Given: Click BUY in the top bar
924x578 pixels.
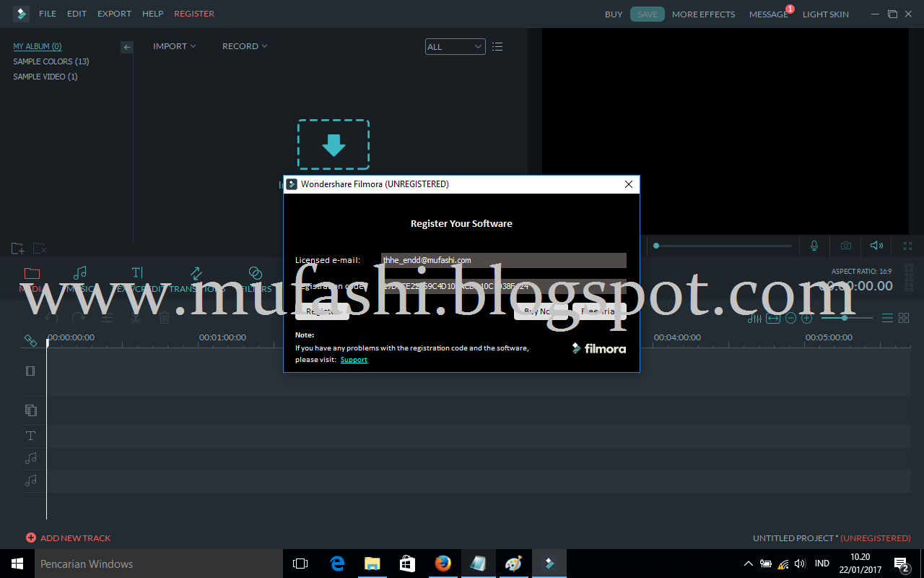Looking at the screenshot, I should coord(614,14).
